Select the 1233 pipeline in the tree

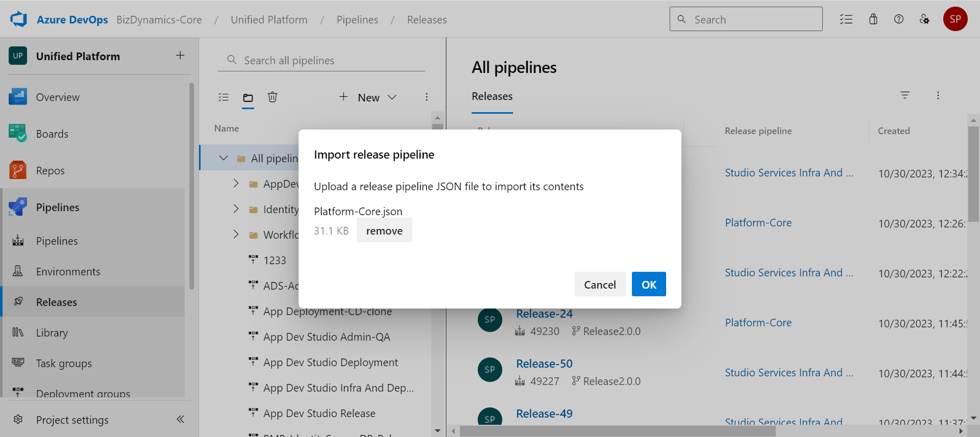point(275,260)
